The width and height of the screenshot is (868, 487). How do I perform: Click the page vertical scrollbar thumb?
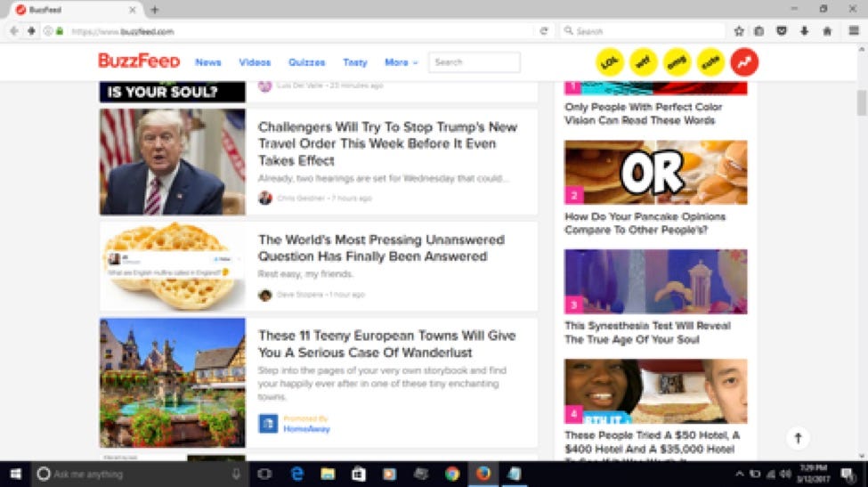[x=862, y=103]
